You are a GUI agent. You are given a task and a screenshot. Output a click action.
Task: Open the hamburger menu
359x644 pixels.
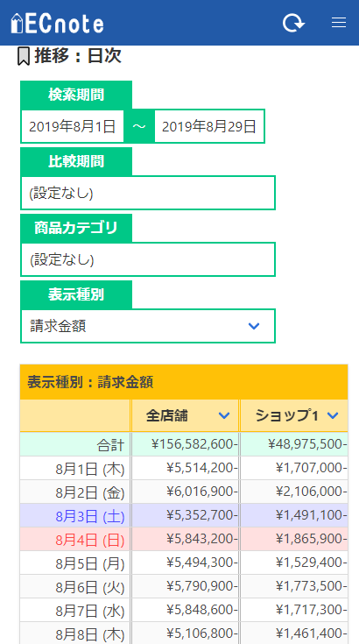(x=339, y=23)
